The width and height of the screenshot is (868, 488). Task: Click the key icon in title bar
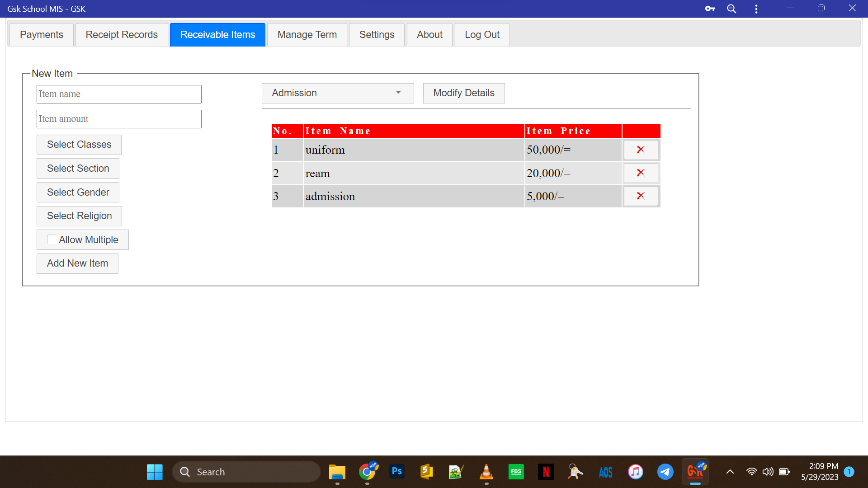[710, 9]
